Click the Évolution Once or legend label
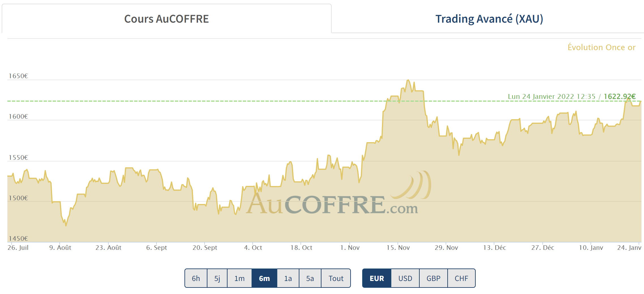Screen dimensions: 644x294 tap(601, 47)
